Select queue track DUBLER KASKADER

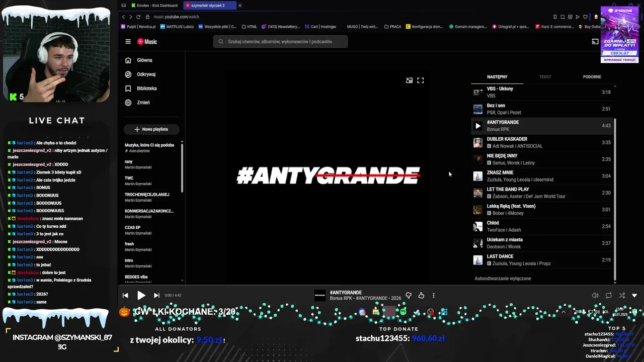pos(542,143)
